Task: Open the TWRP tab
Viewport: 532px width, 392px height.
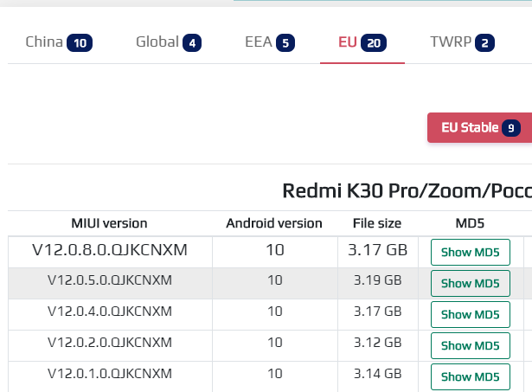Action: coord(462,42)
